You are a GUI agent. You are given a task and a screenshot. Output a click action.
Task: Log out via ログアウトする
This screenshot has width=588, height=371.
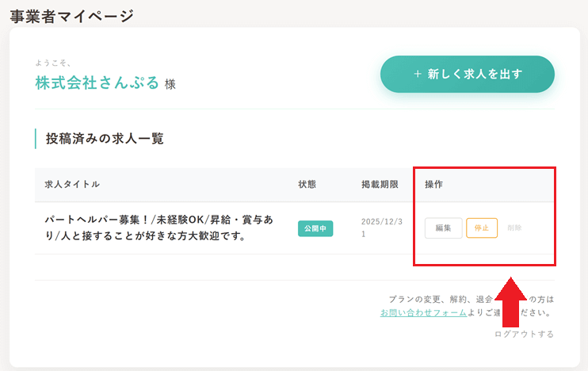point(524,334)
